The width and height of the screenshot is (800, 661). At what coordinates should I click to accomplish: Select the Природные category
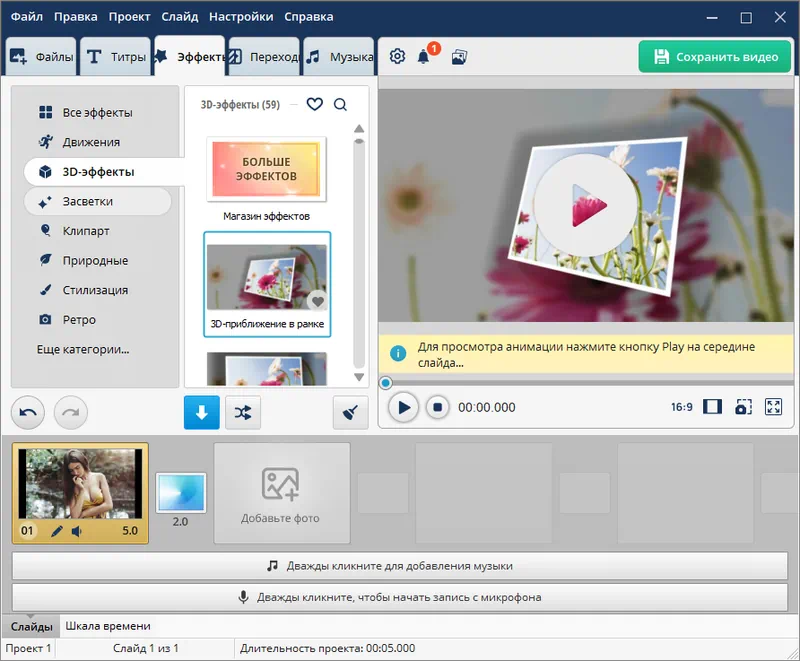point(97,261)
